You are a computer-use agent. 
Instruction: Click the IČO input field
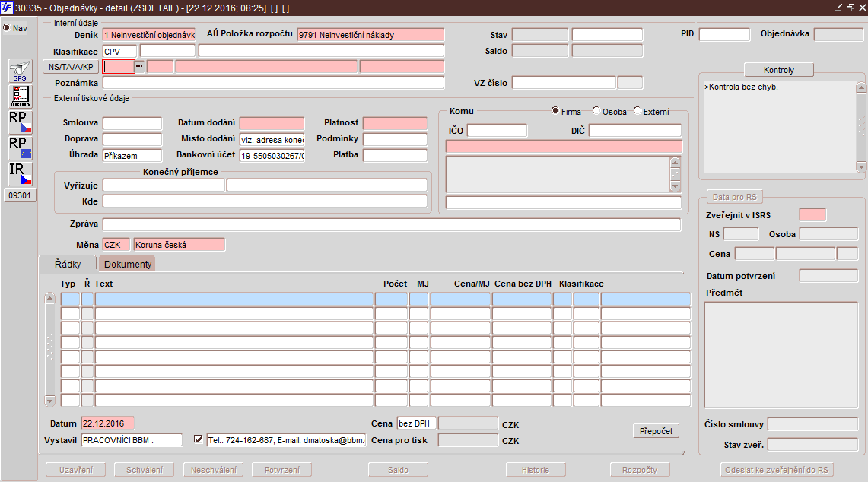tap(497, 131)
